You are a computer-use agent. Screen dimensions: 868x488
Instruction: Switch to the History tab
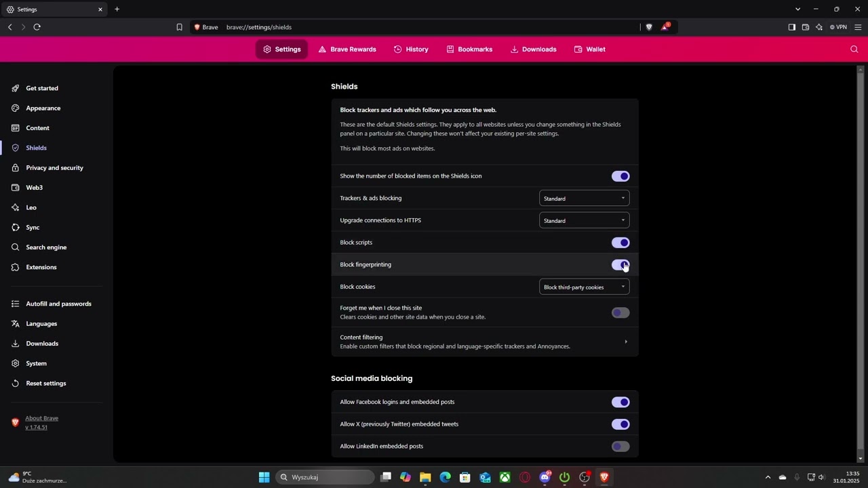411,49
